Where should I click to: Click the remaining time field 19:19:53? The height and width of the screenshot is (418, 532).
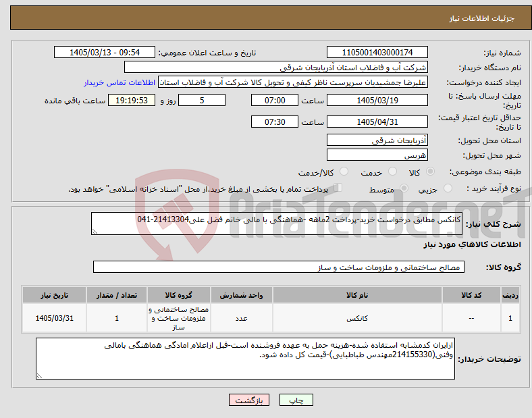(132, 100)
